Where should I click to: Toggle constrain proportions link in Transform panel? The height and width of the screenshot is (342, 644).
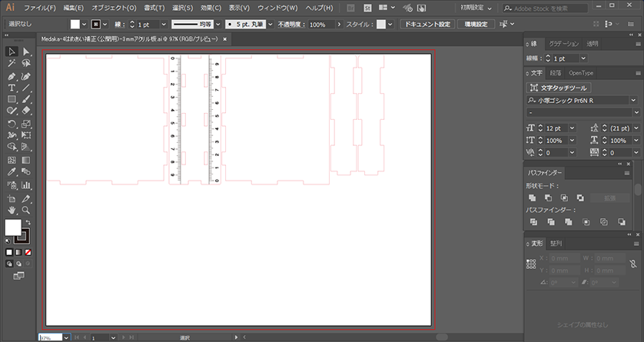(x=632, y=263)
